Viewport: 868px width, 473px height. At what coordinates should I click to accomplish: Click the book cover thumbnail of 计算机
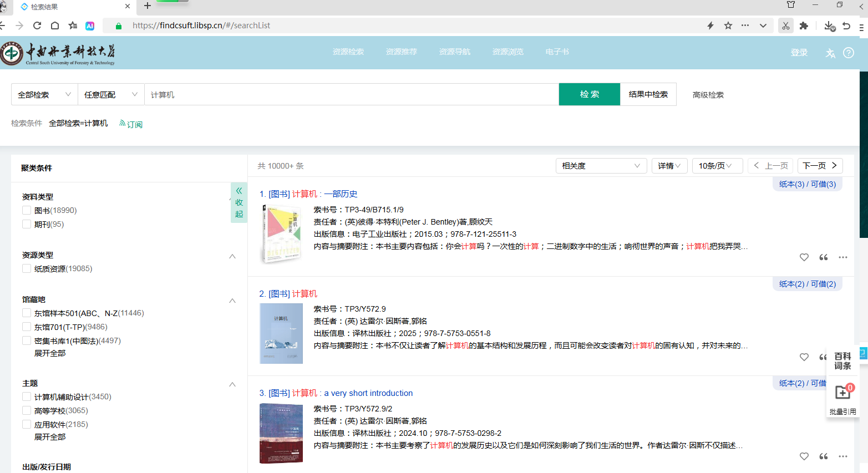tap(281, 333)
